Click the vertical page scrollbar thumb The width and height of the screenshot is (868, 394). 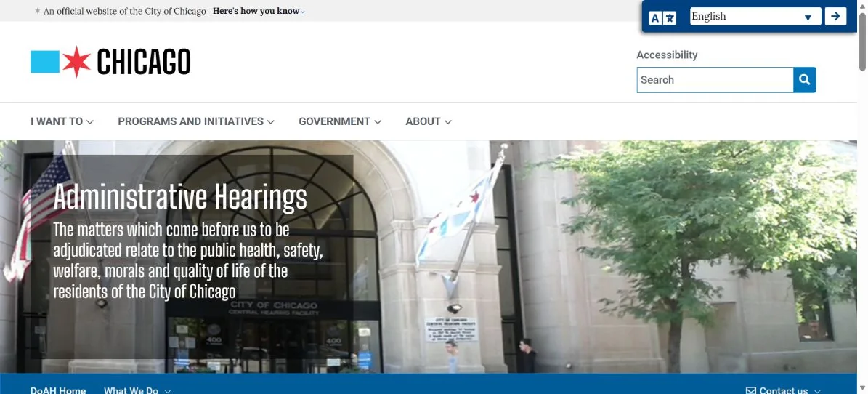pyautogui.click(x=862, y=42)
